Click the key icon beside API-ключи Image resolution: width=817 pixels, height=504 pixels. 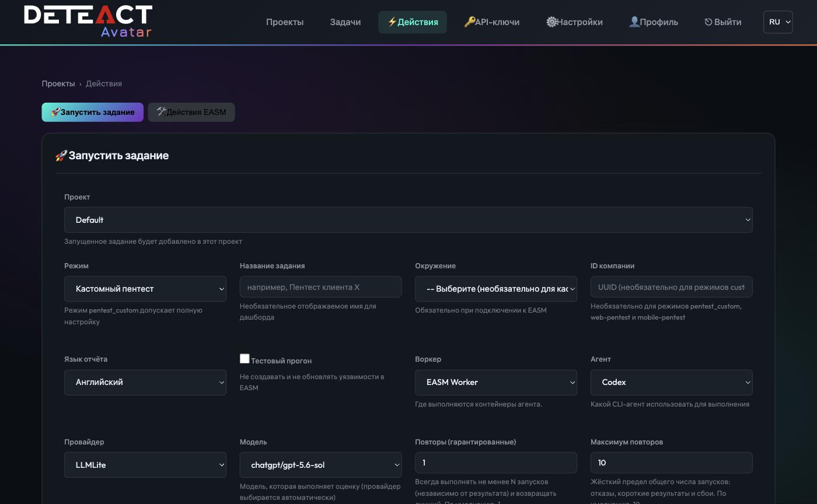click(470, 22)
